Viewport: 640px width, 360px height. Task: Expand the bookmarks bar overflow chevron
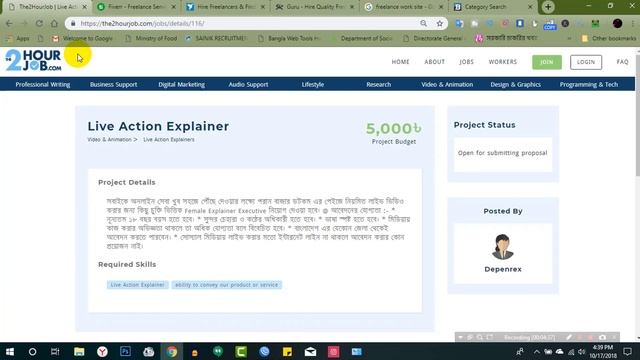[569, 38]
